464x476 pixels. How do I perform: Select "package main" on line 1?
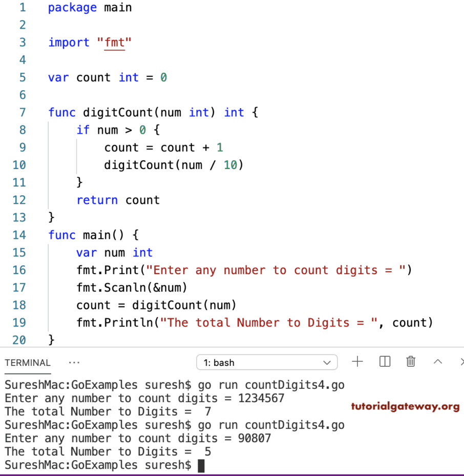pos(90,7)
